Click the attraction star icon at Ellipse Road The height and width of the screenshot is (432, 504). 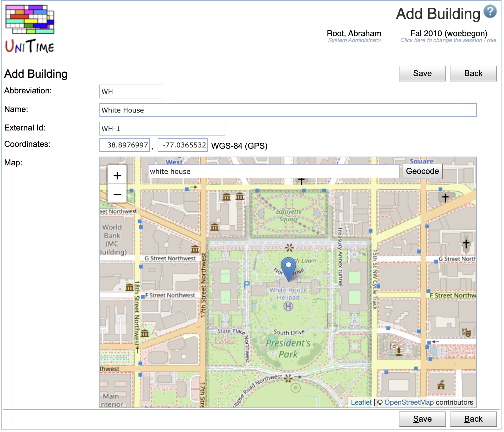coord(288,378)
